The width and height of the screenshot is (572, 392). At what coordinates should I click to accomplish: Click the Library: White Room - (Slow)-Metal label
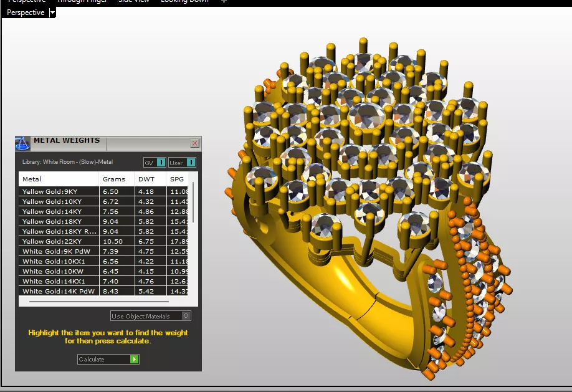coord(67,161)
